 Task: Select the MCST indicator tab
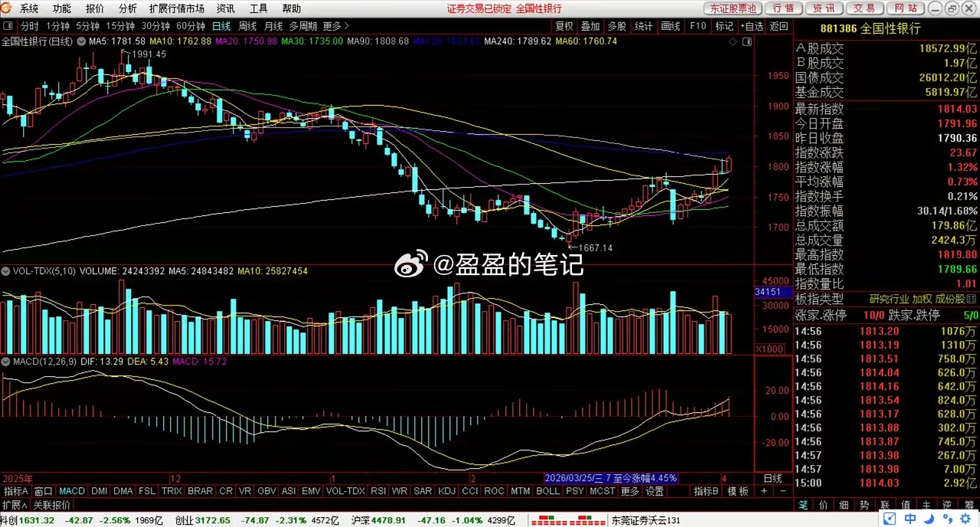pyautogui.click(x=602, y=491)
